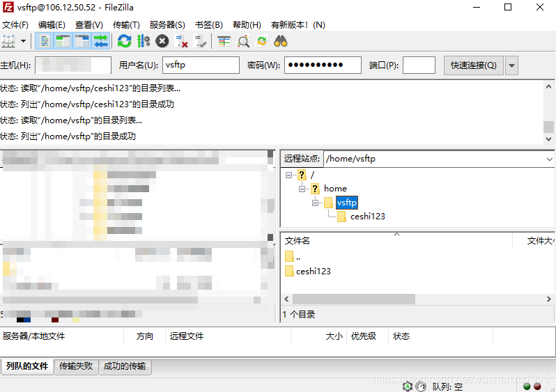
Task: Cancel the current operation
Action: point(162,41)
